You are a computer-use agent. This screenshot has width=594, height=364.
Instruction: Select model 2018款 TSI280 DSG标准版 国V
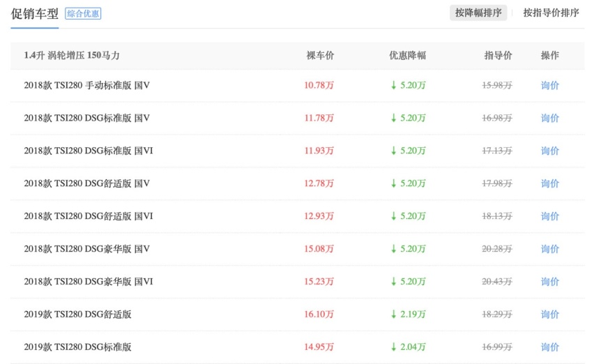pos(86,118)
